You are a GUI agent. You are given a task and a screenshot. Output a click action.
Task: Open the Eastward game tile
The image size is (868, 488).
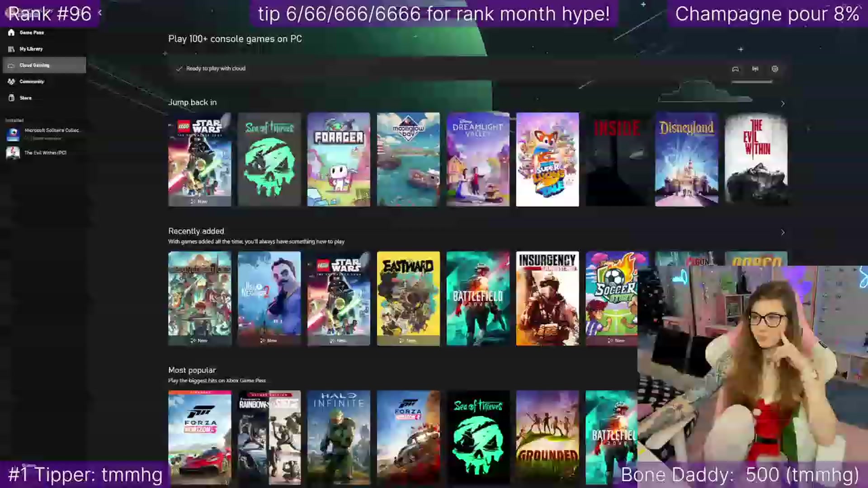408,299
